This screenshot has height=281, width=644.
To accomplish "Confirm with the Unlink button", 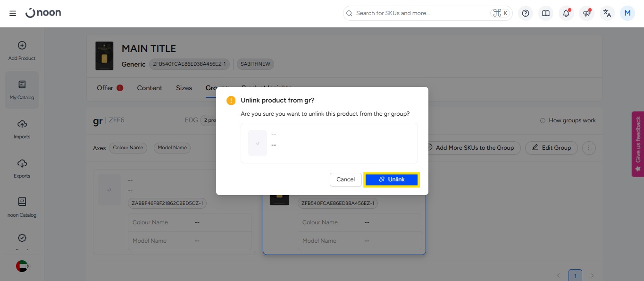I will [392, 179].
